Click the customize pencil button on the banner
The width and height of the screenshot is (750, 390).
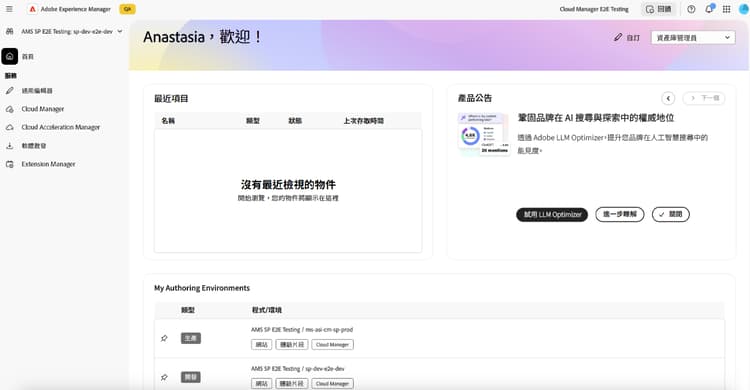627,37
